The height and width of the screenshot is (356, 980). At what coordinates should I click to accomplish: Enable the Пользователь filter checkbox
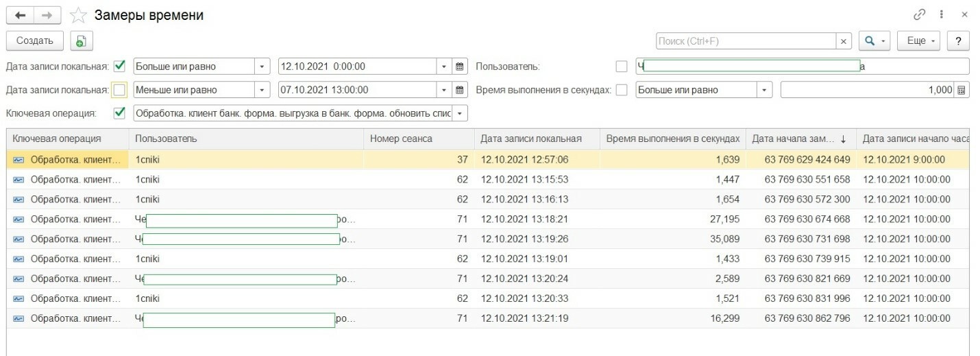tap(622, 67)
